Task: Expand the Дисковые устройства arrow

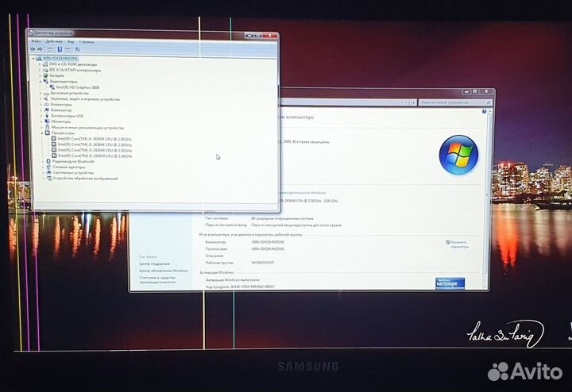Action: tap(41, 94)
